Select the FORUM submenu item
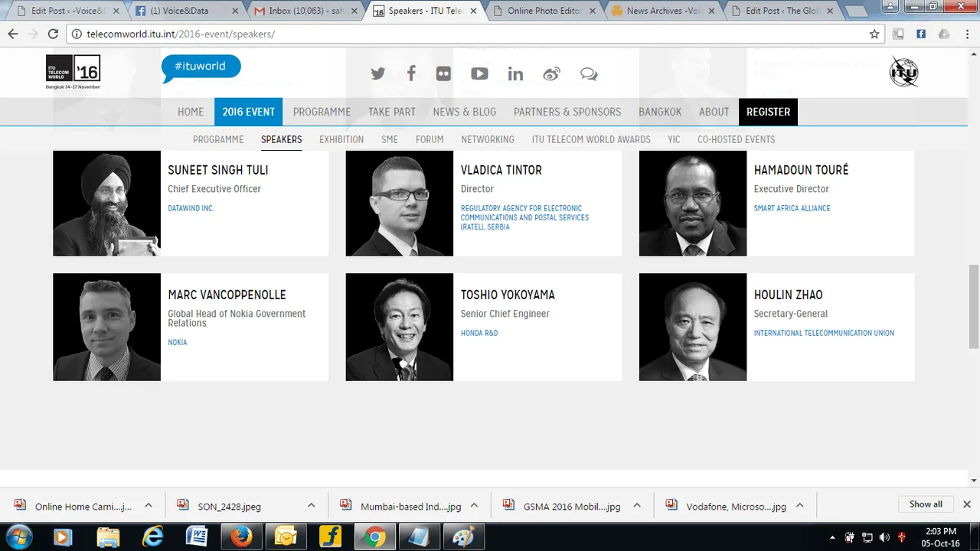Screen dimensions: 980x551 430,139
